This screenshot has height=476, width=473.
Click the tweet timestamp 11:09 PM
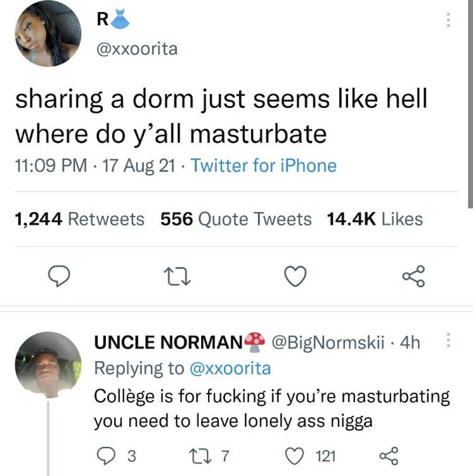51,166
